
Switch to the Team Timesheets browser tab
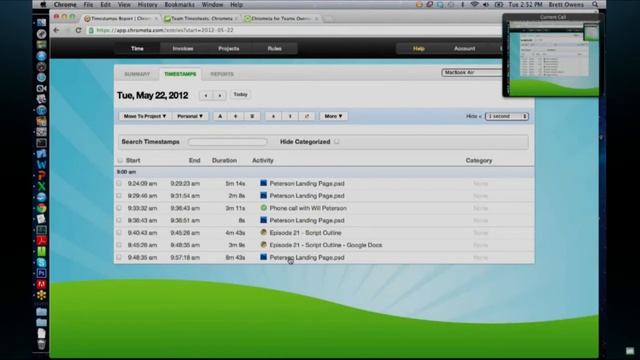[x=201, y=18]
